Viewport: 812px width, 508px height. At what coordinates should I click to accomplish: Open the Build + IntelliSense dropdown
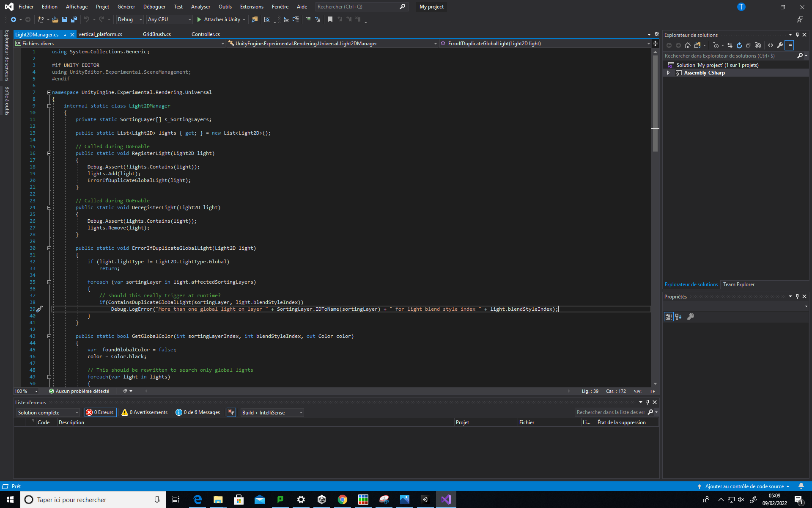(272, 412)
